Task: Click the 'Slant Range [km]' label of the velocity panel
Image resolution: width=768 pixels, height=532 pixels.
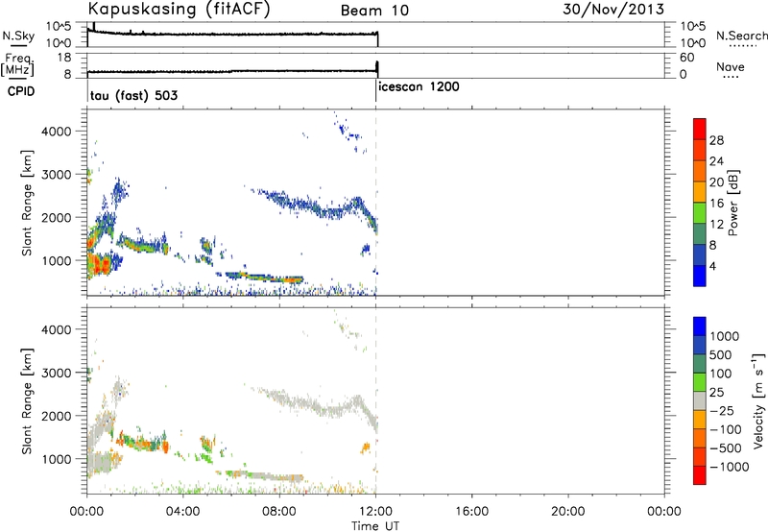Action: pos(28,400)
